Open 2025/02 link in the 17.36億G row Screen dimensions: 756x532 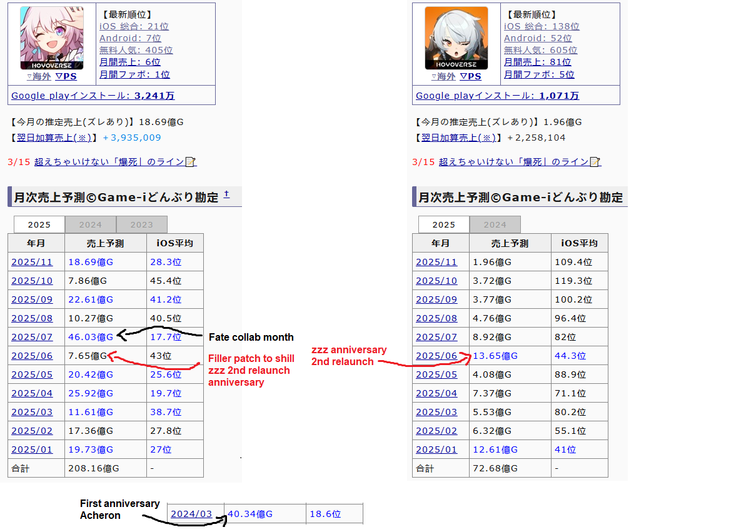(32, 431)
